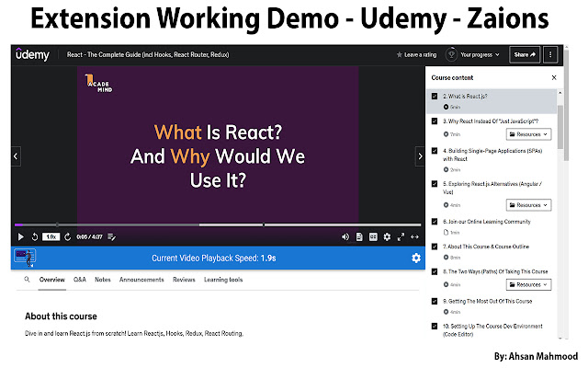Click the Udemy logo
Viewport: 588px width, 368px height.
32,54
